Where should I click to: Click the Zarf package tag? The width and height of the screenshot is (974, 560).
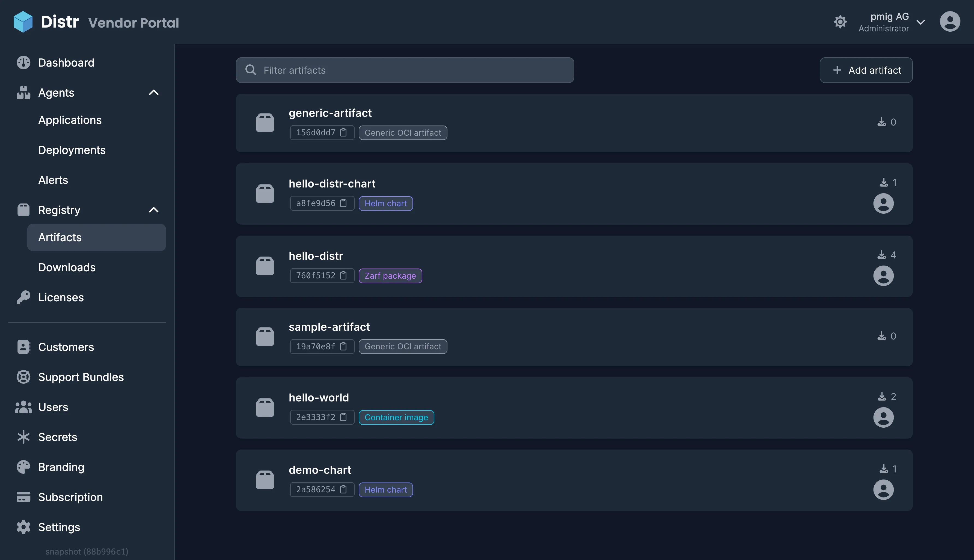click(x=390, y=276)
